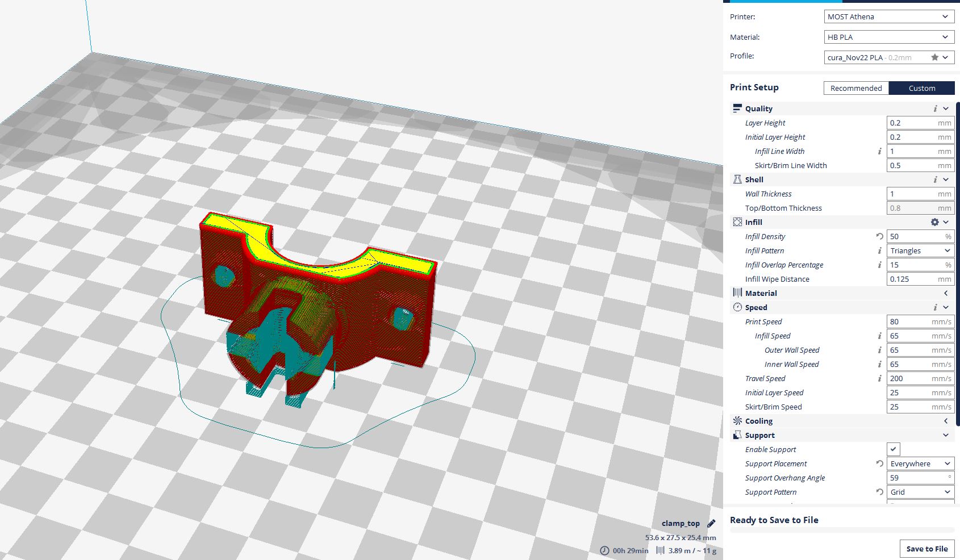This screenshot has width=960, height=560.
Task: Select the Custom print setup tab
Action: pos(921,88)
